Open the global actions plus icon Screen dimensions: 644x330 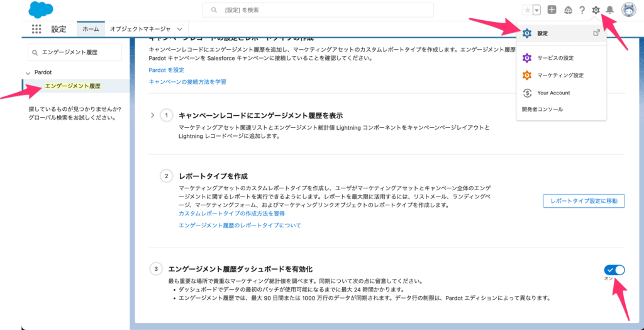552,10
